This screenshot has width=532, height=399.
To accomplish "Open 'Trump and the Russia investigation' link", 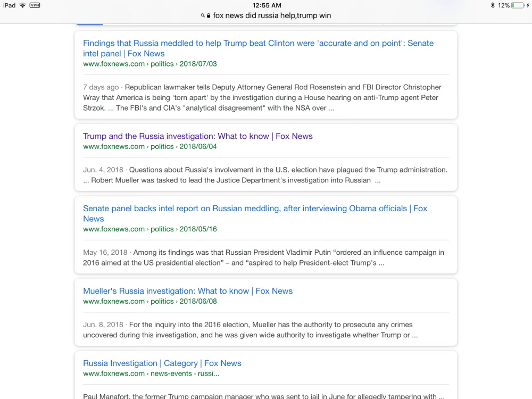I will tap(198, 136).
